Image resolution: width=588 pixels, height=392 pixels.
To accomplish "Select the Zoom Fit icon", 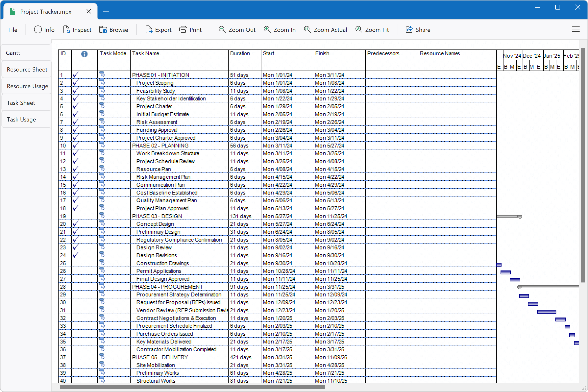I will coord(359,29).
